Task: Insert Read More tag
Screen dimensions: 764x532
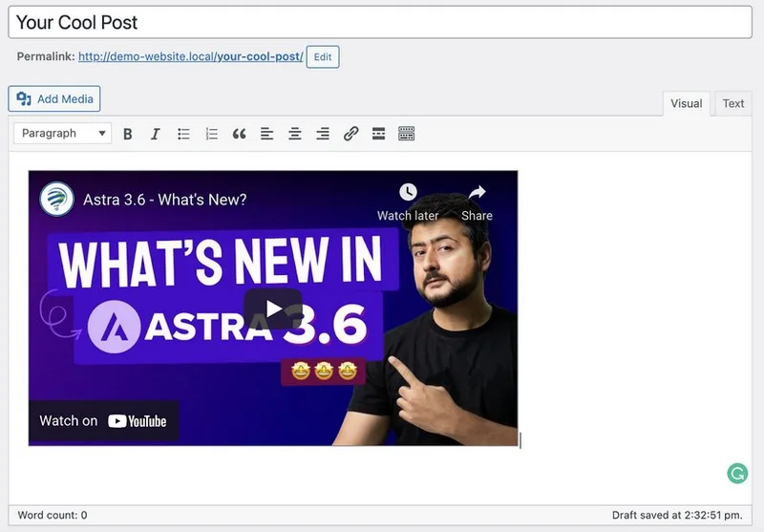Action: 378,134
